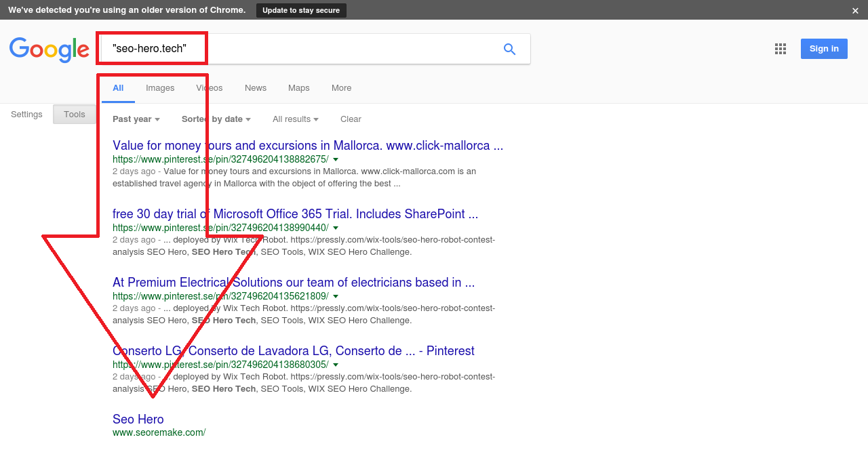Image resolution: width=868 pixels, height=450 pixels.
Task: Open the Google apps grid
Action: (781, 49)
